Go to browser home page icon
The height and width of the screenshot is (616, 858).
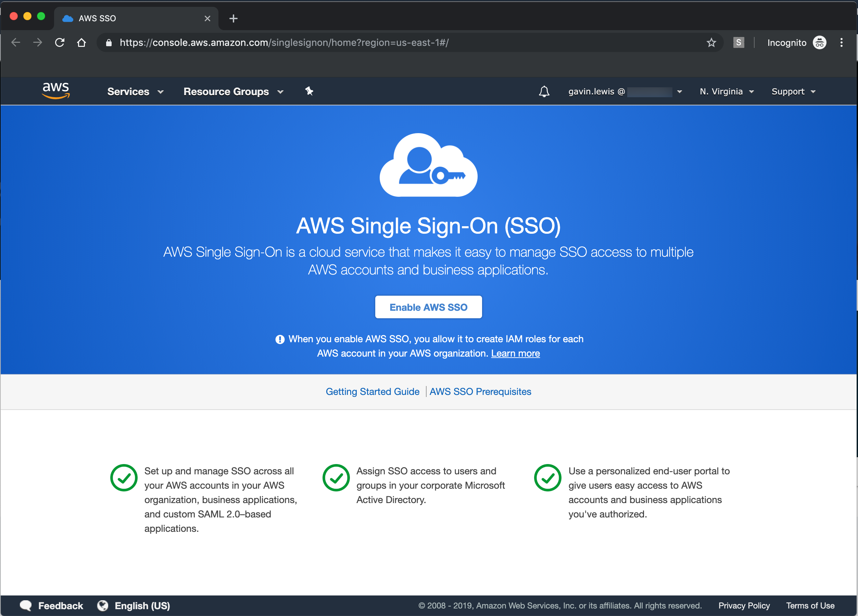pyautogui.click(x=81, y=42)
